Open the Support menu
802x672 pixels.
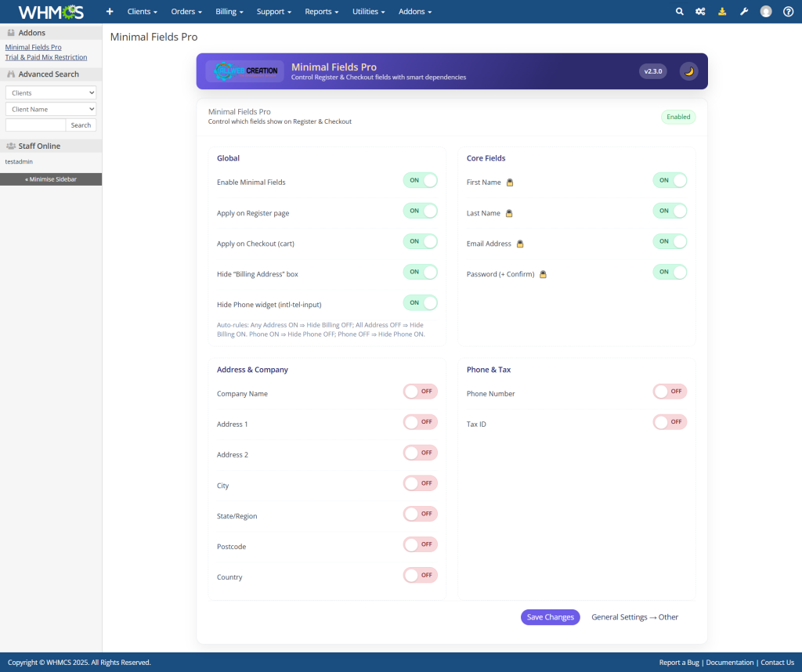273,12
